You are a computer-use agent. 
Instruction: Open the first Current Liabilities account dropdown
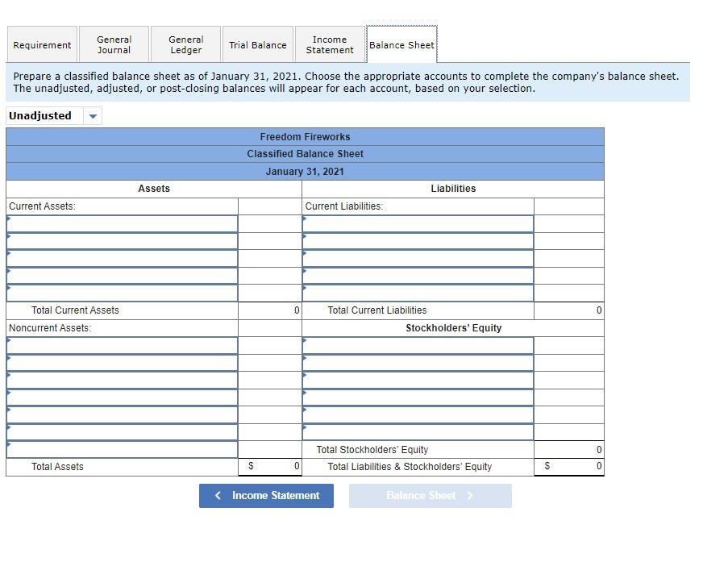point(418,223)
